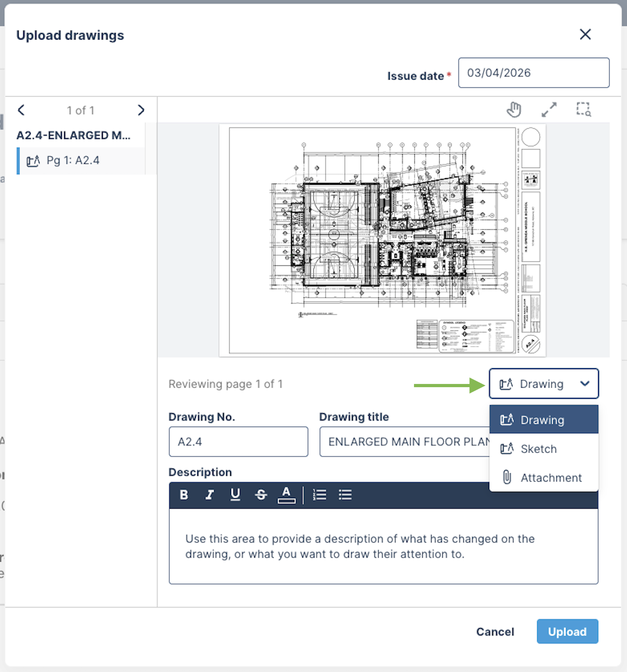Activate the zoom-to-region selection tool
627x672 pixels.
pos(584,110)
